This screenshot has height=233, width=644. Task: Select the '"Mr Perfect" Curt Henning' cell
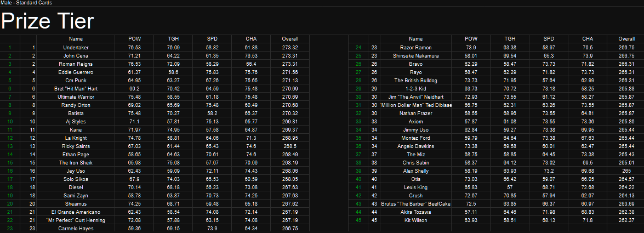click(x=76, y=220)
